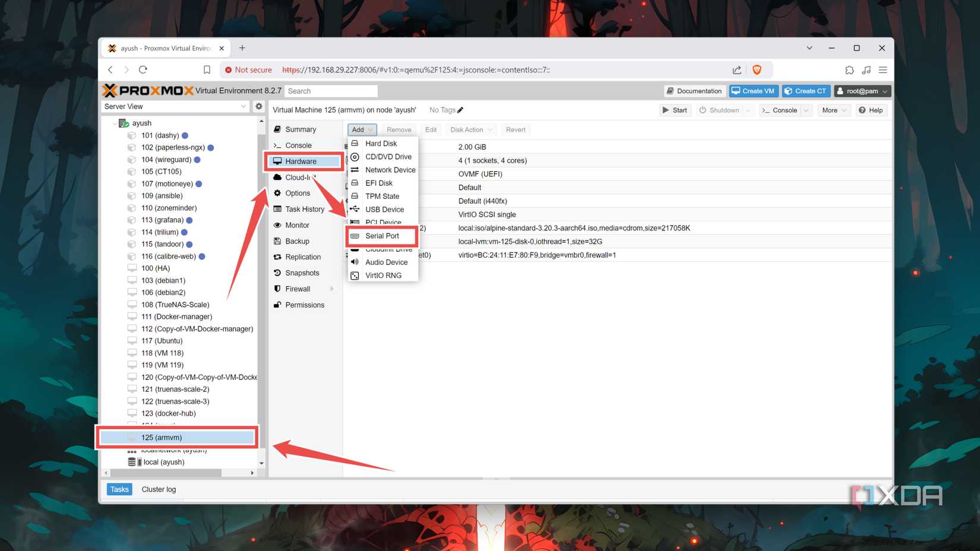Image resolution: width=980 pixels, height=551 pixels.
Task: Expand the root@pam user menu
Action: click(862, 91)
